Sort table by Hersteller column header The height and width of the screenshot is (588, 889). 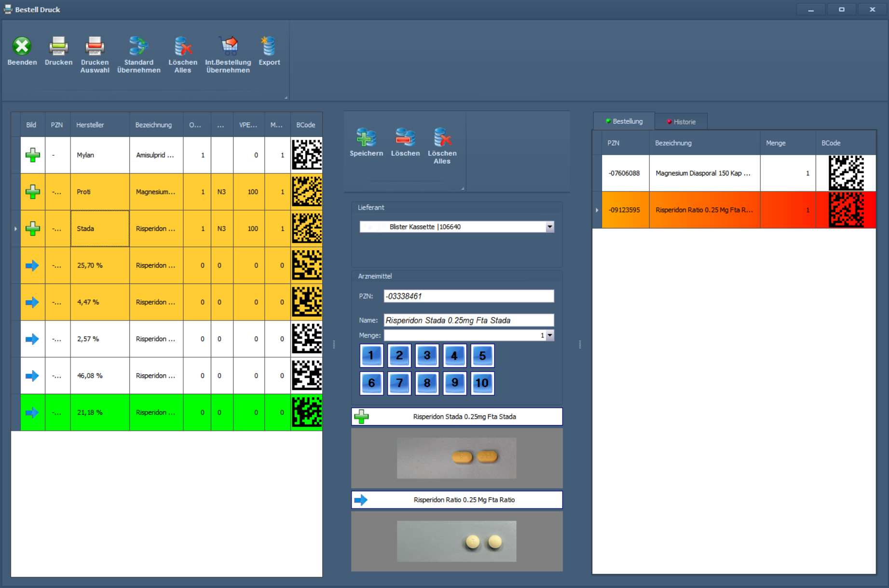[90, 125]
